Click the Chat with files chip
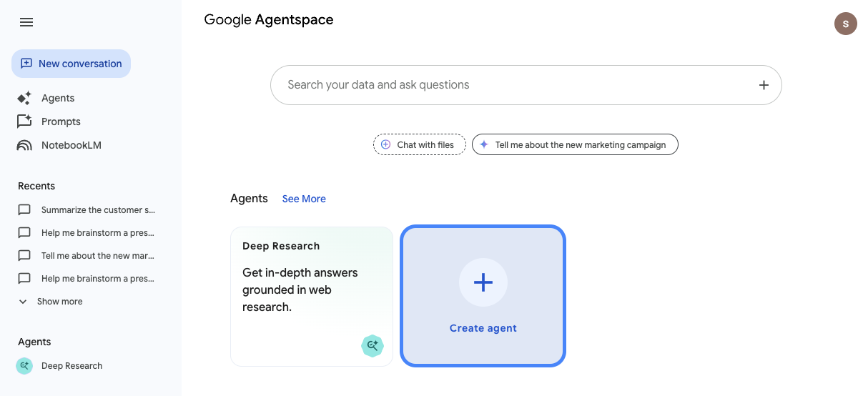Screen dimensions: 868x396 (420, 144)
